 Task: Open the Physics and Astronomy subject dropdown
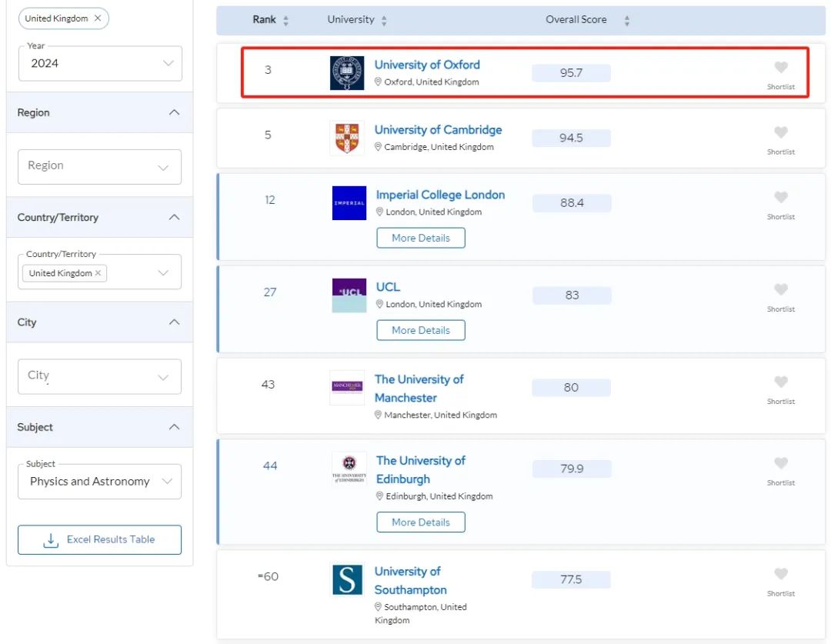click(x=99, y=482)
